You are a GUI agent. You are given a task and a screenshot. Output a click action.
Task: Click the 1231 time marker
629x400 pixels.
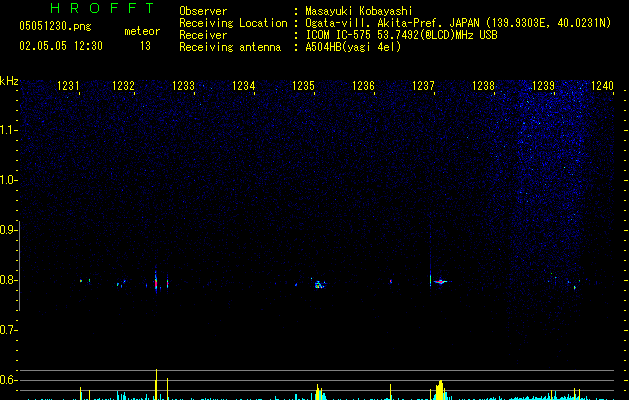point(68,86)
